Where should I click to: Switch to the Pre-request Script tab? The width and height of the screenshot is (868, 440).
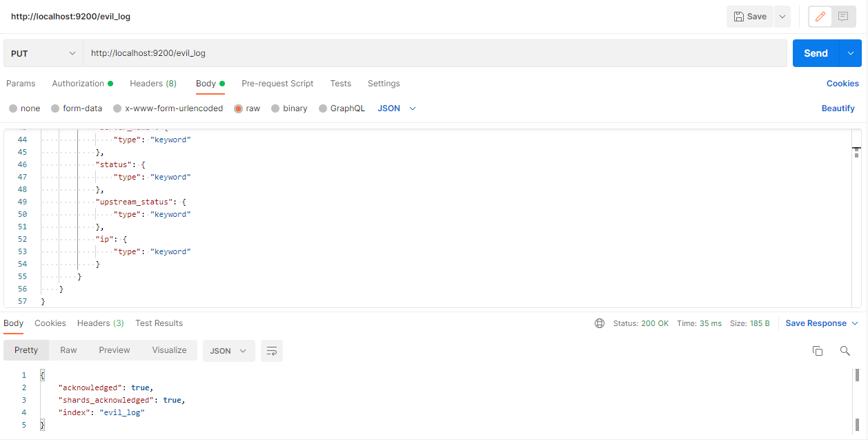pos(277,84)
